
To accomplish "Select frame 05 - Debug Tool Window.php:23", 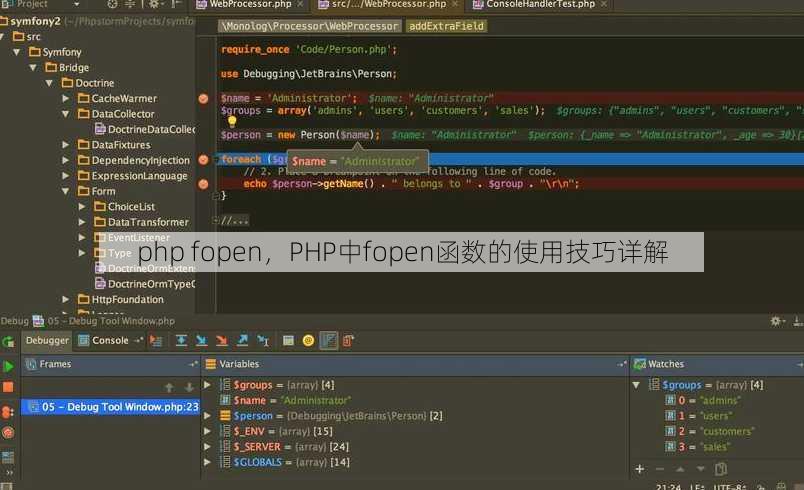I will 111,407.
